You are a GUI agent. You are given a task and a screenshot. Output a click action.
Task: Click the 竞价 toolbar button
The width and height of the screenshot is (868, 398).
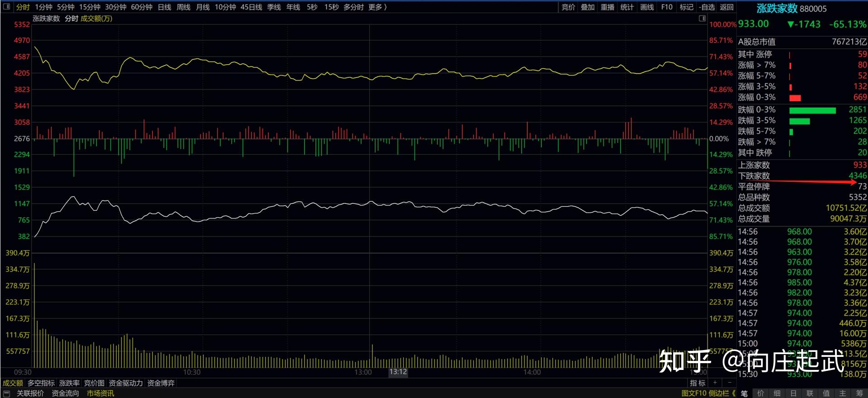[x=568, y=7]
